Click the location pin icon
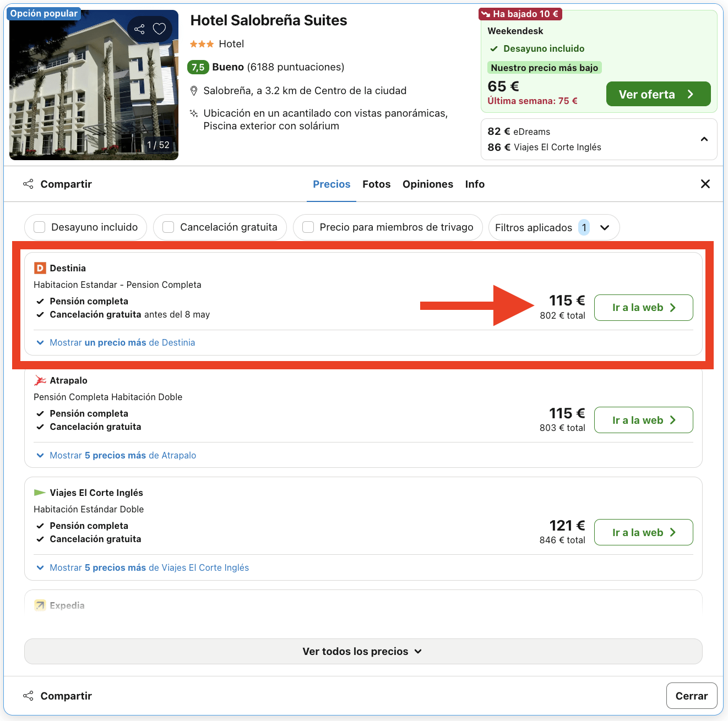Viewport: 728px width, 721px height. (x=194, y=90)
